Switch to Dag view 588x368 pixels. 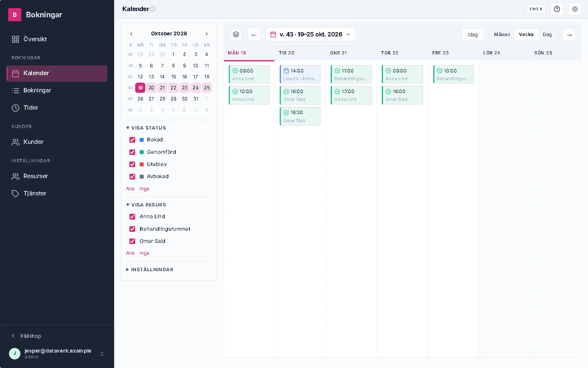[x=547, y=35]
